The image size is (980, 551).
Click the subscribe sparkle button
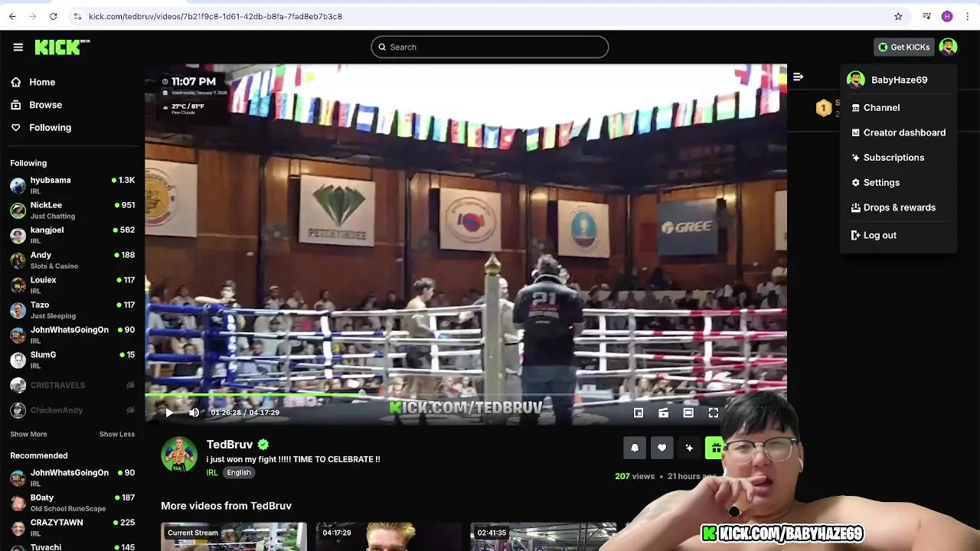click(689, 448)
